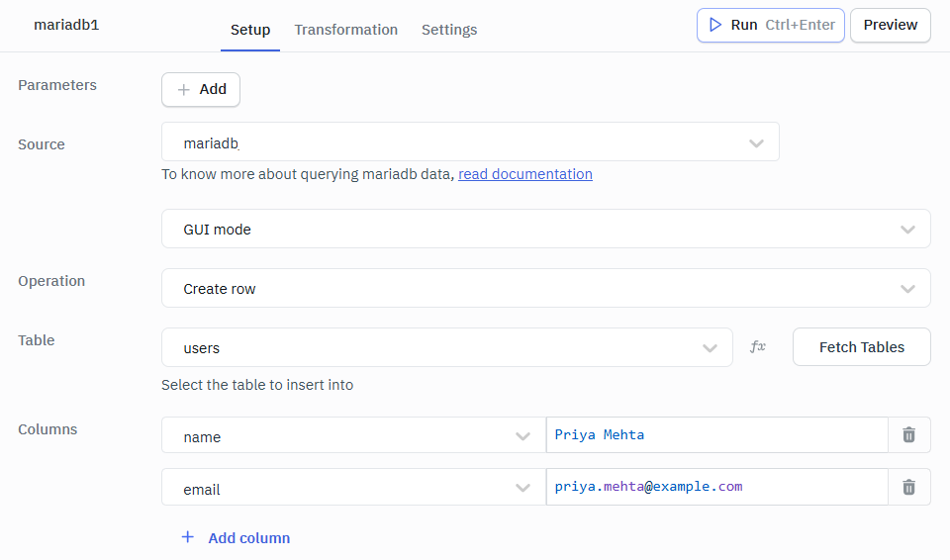Open the read documentation link

(525, 174)
